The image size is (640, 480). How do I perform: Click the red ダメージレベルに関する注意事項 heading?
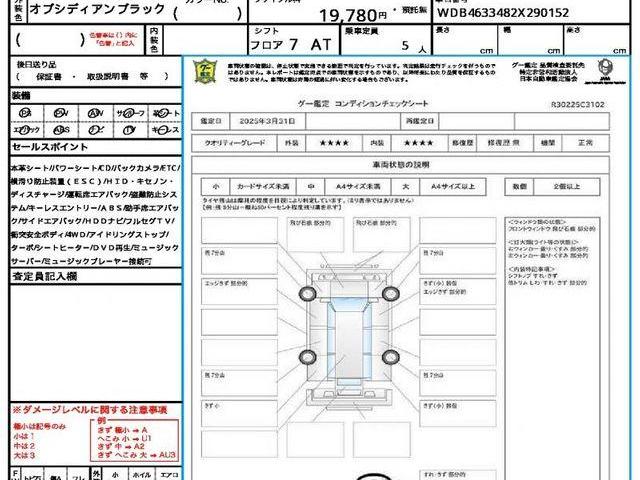(x=90, y=410)
